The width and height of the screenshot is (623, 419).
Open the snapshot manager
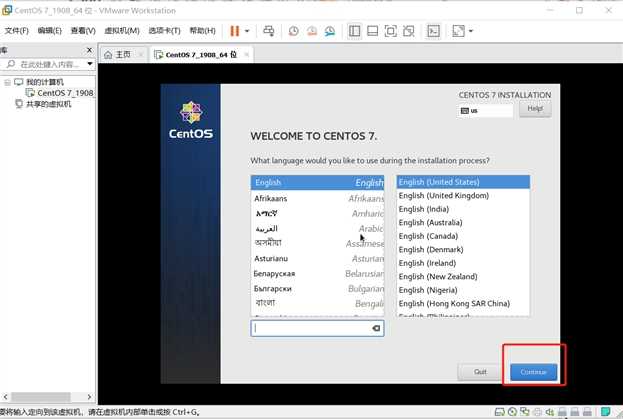coord(330,31)
